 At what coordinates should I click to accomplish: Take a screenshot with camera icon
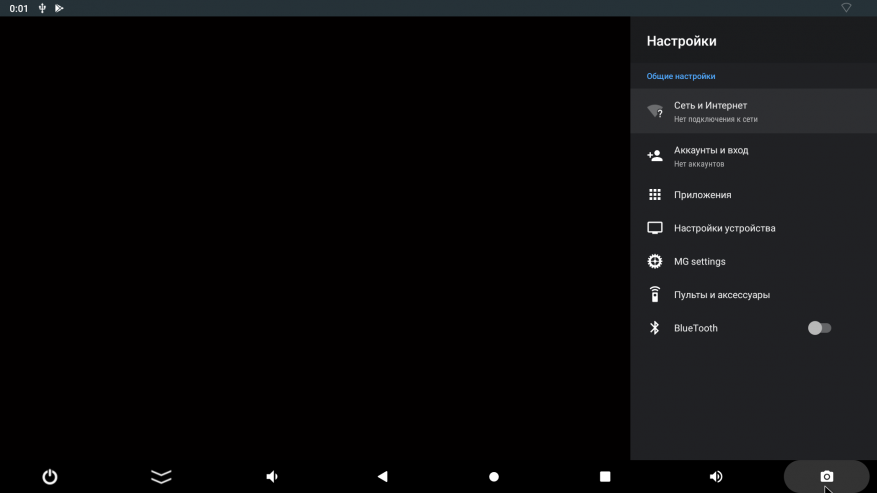[826, 477]
